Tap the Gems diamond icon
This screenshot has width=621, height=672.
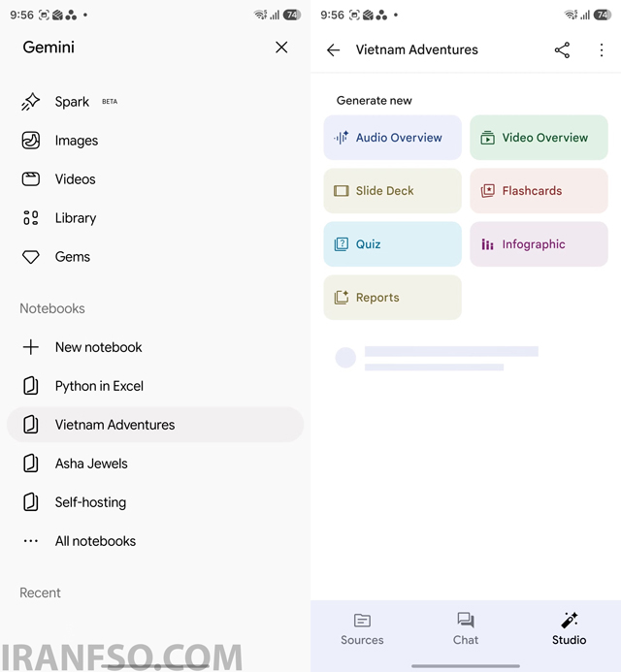click(30, 257)
